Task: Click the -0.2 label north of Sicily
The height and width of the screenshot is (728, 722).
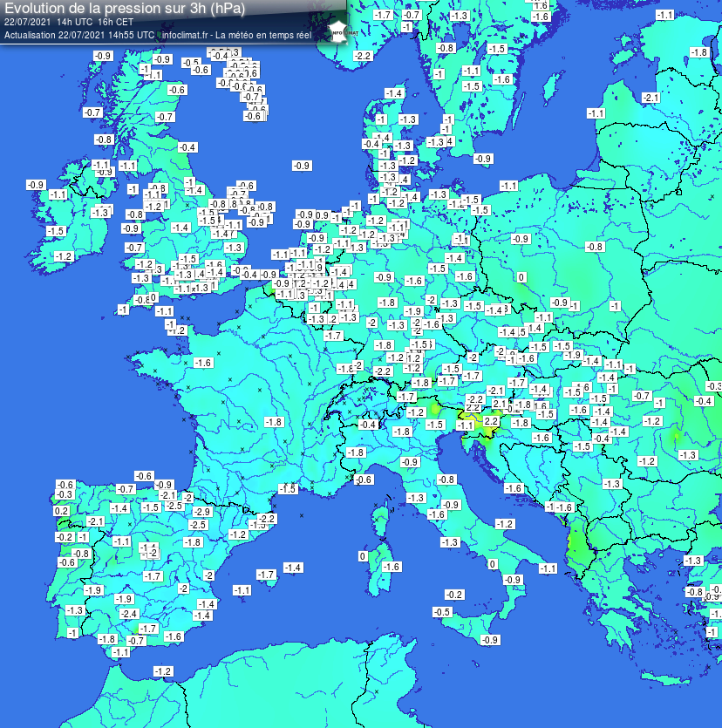Action: pyautogui.click(x=454, y=595)
